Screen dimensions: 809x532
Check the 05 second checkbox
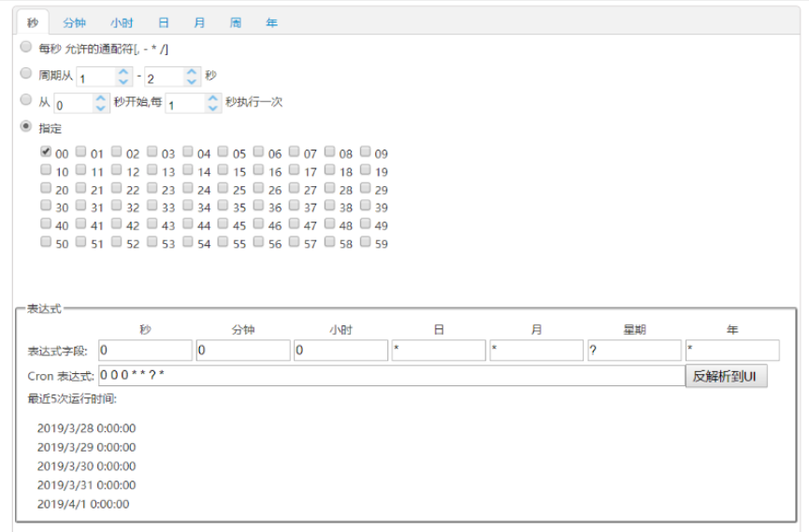tap(223, 151)
